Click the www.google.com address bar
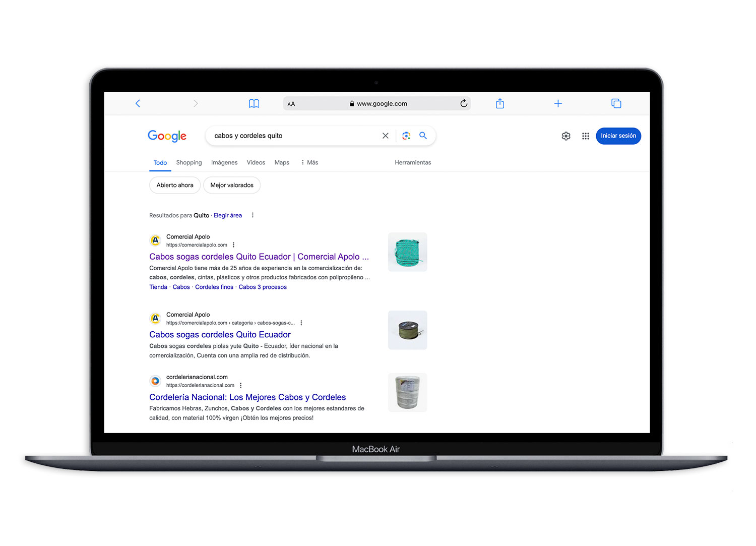 tap(377, 103)
